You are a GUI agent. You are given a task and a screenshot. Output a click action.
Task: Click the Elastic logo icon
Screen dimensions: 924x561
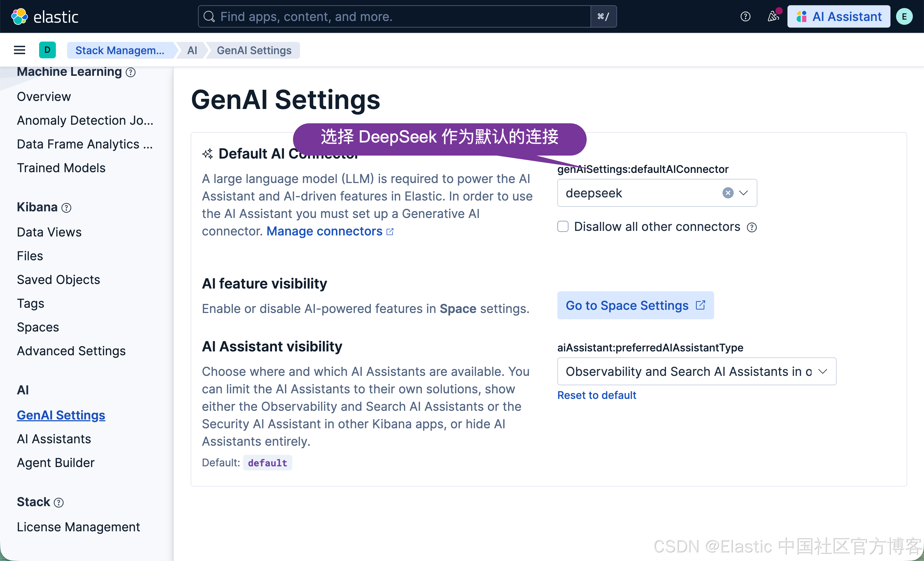click(20, 16)
